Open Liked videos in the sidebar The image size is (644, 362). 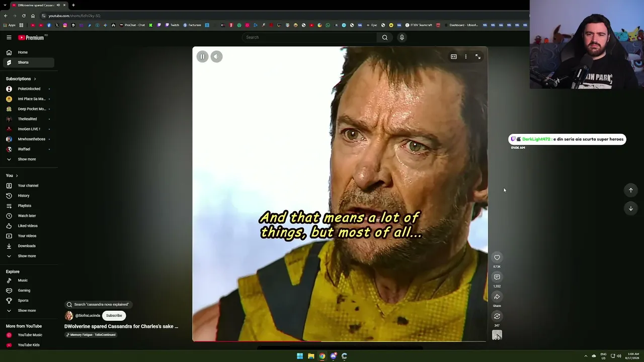click(28, 226)
